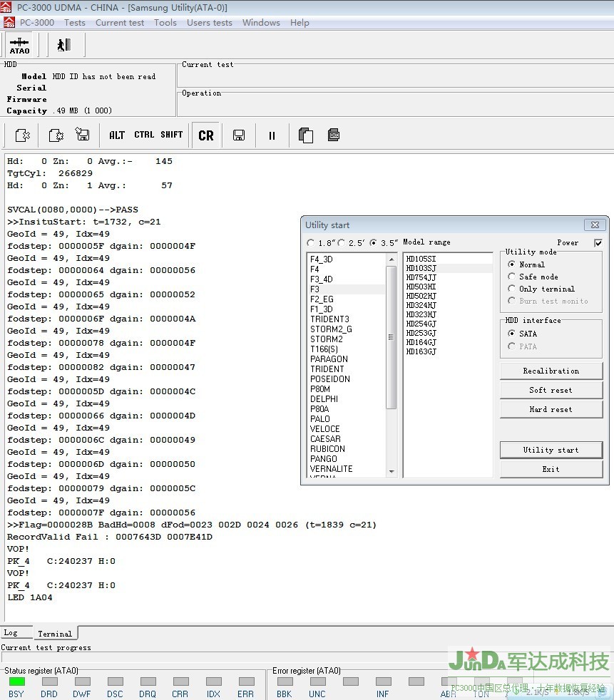Click the pause icon in terminal toolbar
This screenshot has width=614, height=700.
[272, 135]
